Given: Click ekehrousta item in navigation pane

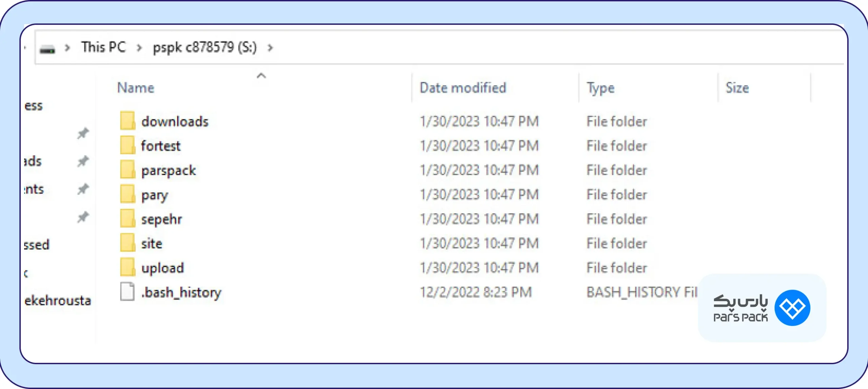Looking at the screenshot, I should click(58, 301).
